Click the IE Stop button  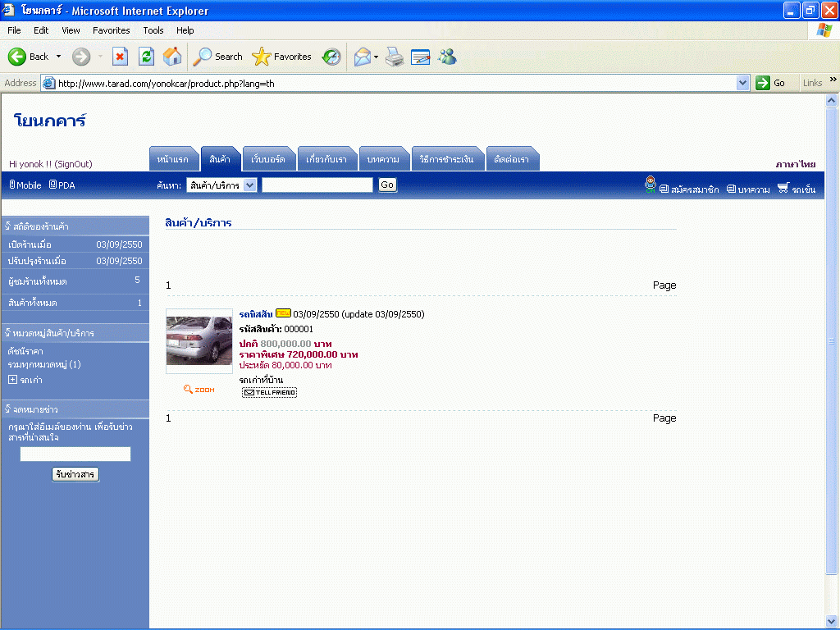coord(120,57)
